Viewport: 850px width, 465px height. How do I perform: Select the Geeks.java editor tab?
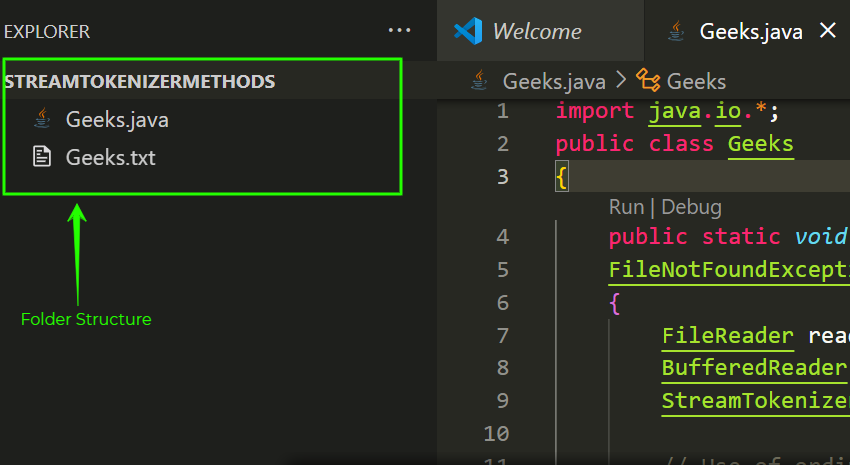pos(750,31)
